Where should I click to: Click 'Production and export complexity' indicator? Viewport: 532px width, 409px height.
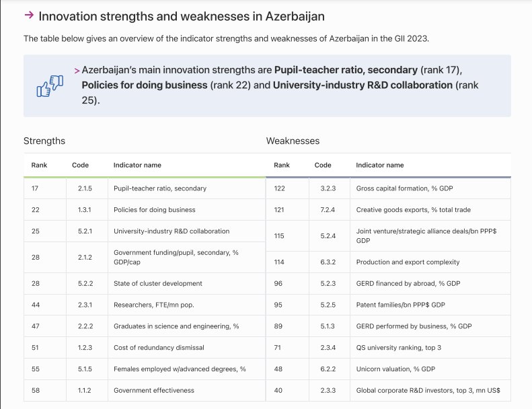(408, 262)
